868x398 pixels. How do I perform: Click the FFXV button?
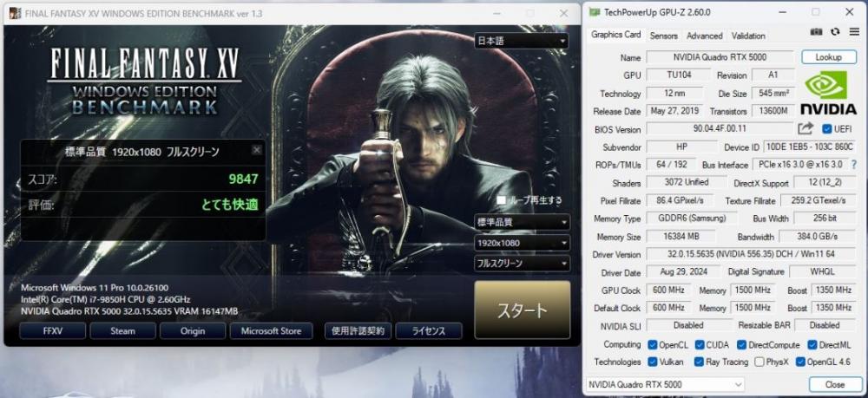(53, 330)
